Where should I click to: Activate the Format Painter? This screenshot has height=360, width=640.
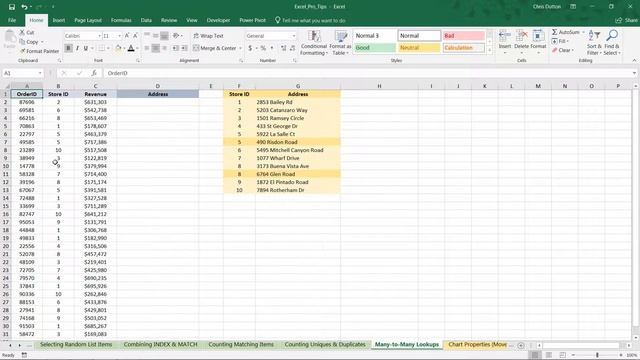tap(39, 51)
